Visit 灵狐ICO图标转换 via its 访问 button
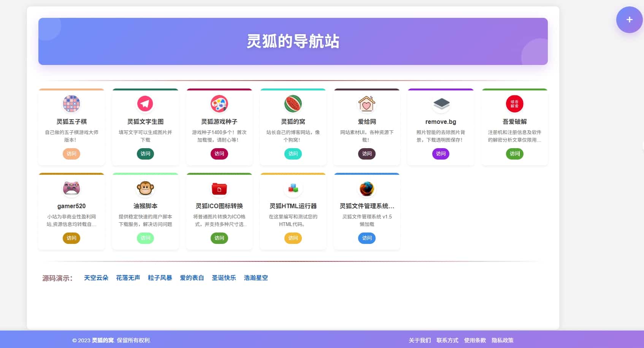 pyautogui.click(x=219, y=238)
